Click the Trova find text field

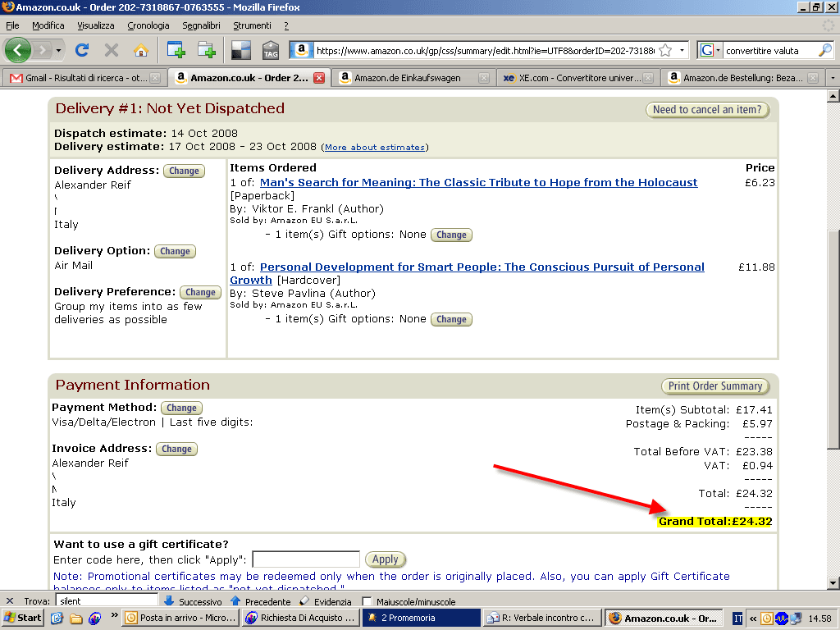coord(106,601)
